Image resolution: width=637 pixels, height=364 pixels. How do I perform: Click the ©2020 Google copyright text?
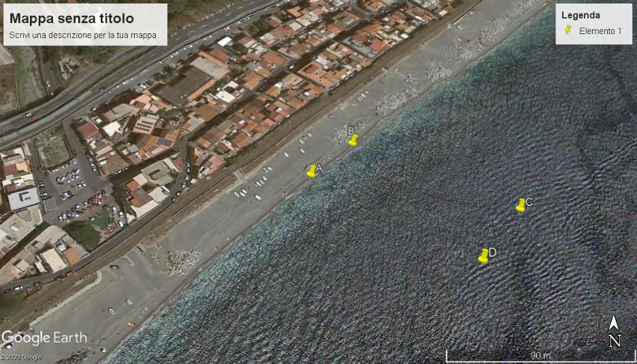[21, 357]
